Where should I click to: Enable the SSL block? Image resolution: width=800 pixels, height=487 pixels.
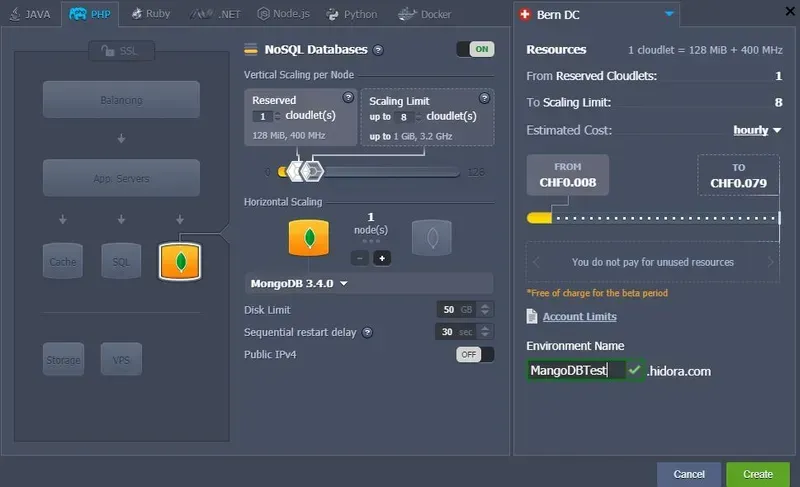121,51
